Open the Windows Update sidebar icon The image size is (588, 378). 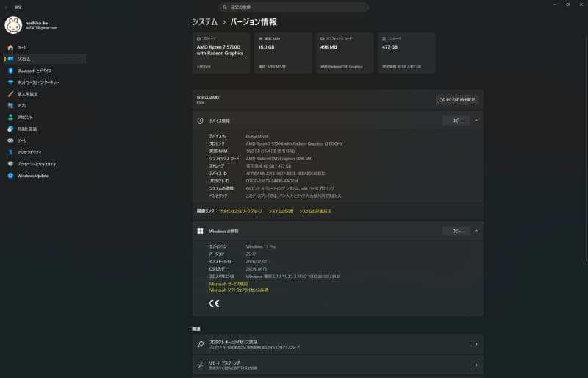click(10, 175)
